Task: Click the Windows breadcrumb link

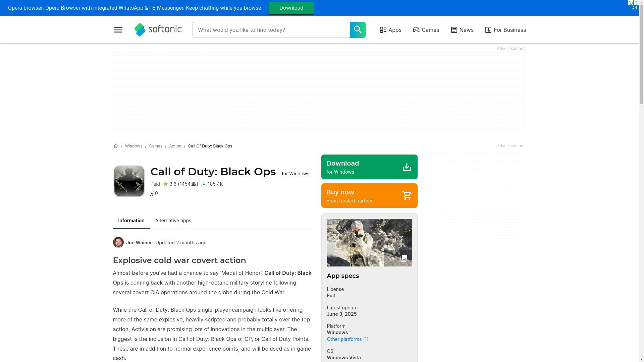Action: point(133,146)
